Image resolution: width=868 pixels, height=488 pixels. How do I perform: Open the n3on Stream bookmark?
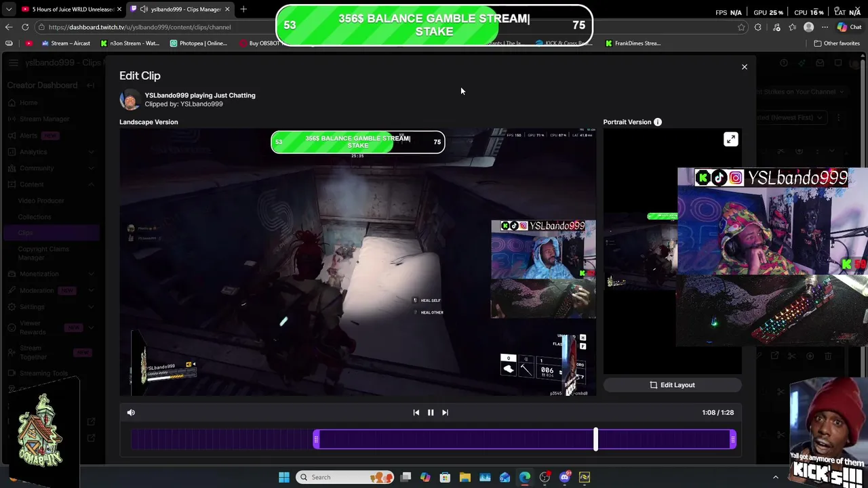[130, 43]
